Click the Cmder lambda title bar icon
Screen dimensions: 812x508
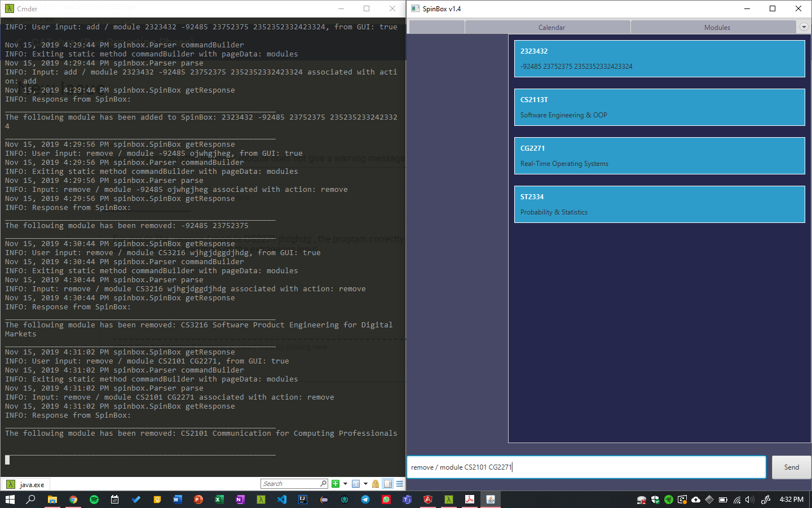(x=10, y=8)
